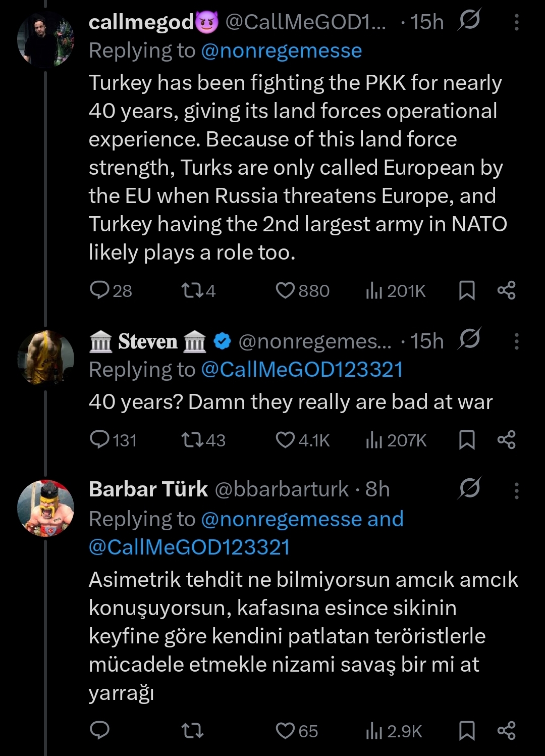The height and width of the screenshot is (756, 545).
Task: Retweet Steven's '40 years?' post
Action: [x=192, y=440]
